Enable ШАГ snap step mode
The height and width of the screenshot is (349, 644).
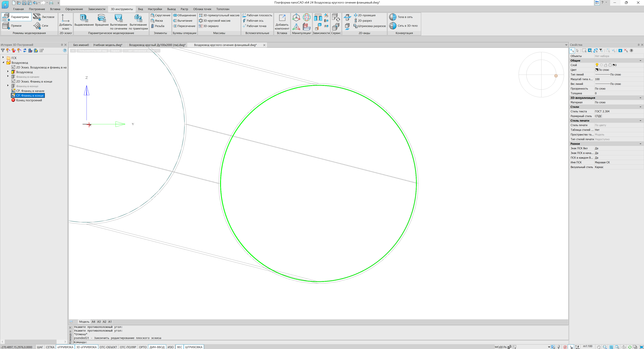[x=40, y=347]
